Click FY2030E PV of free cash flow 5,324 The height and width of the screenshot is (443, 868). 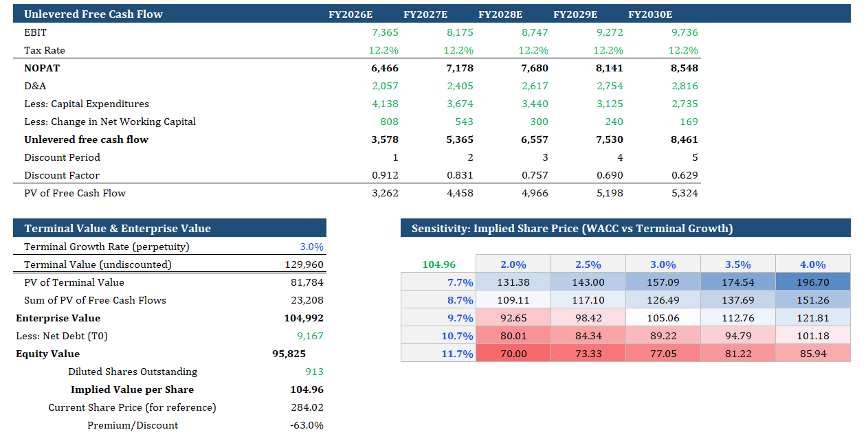685,193
